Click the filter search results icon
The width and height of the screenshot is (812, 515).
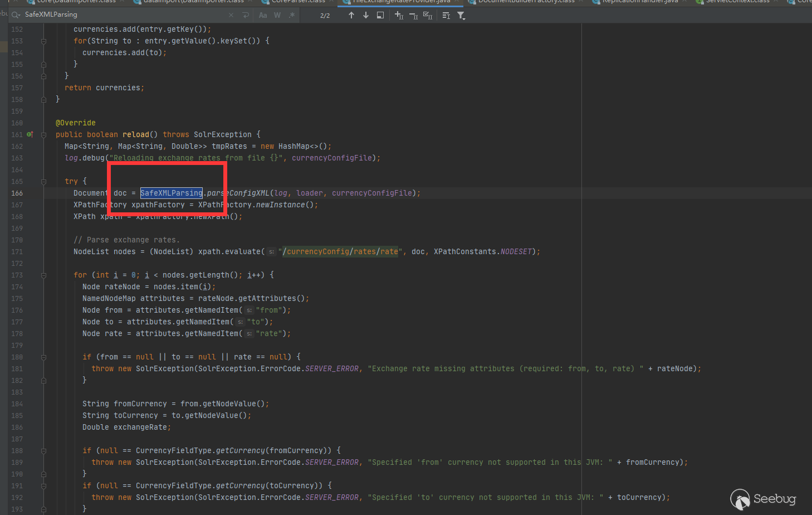tap(461, 16)
